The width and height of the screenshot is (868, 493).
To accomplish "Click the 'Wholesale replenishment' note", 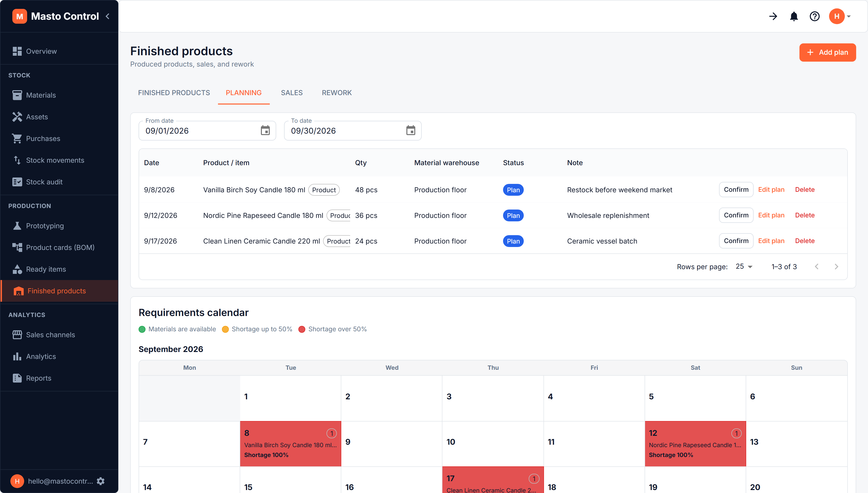I will 608,216.
